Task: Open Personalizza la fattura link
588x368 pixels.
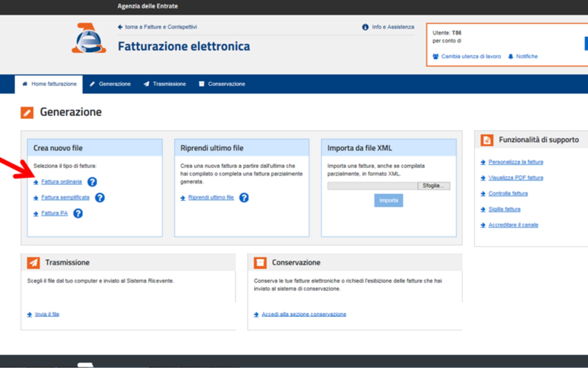Action: tap(516, 162)
